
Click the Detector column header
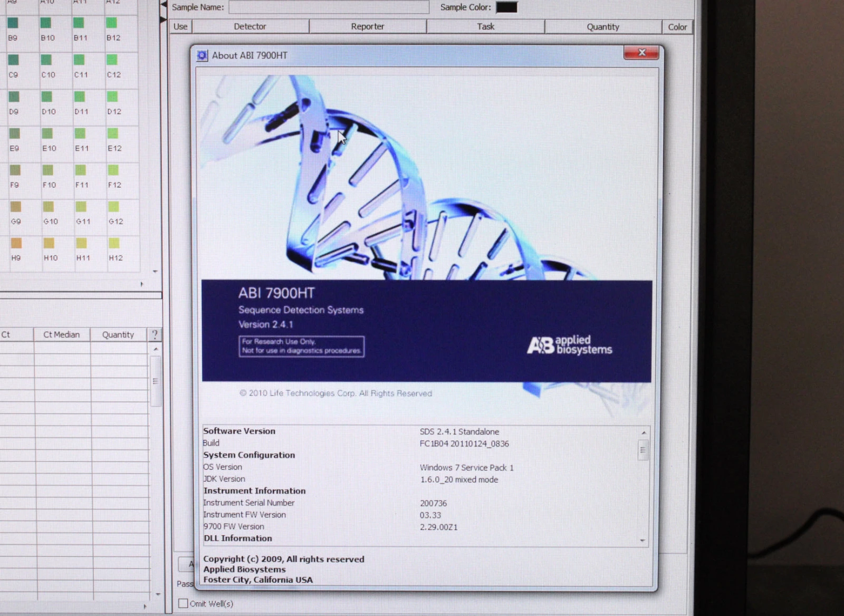pyautogui.click(x=250, y=26)
